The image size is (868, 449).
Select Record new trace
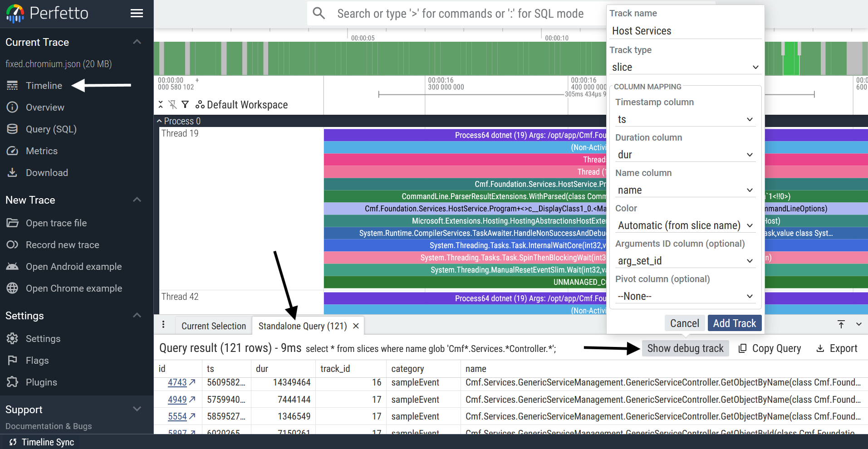pos(62,244)
